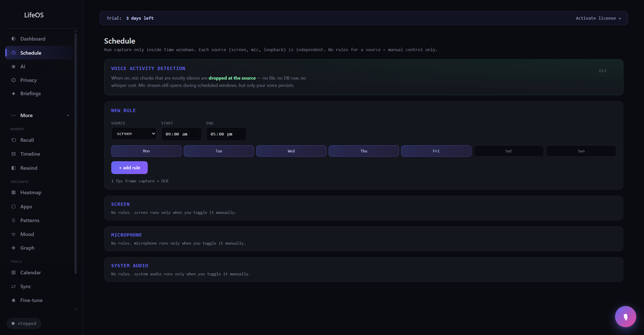Open the AI page label

(23, 66)
